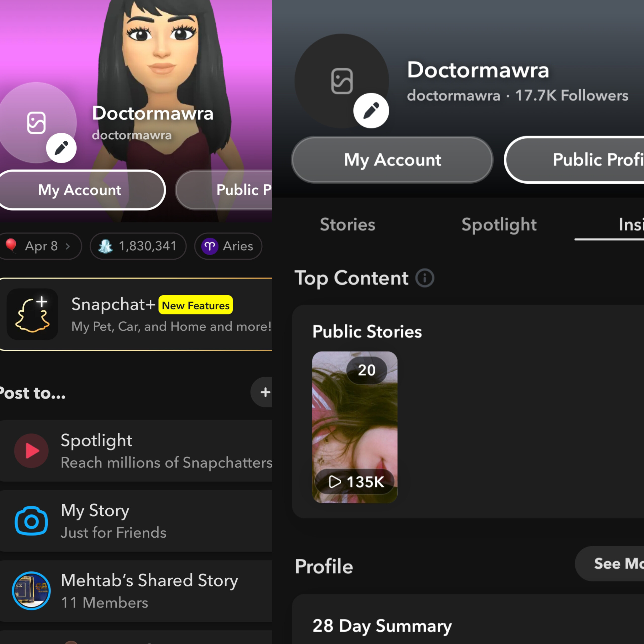Open the Aries zodiac chip

click(228, 246)
